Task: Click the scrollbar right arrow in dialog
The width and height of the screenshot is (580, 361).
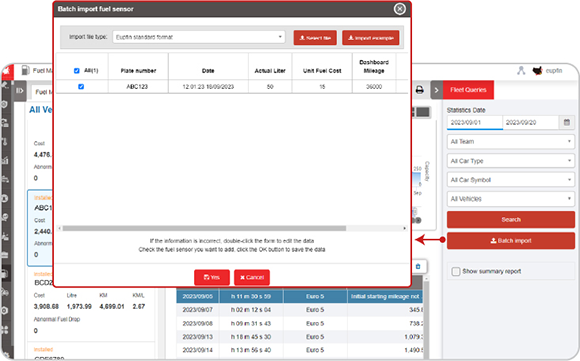Action: [404, 228]
